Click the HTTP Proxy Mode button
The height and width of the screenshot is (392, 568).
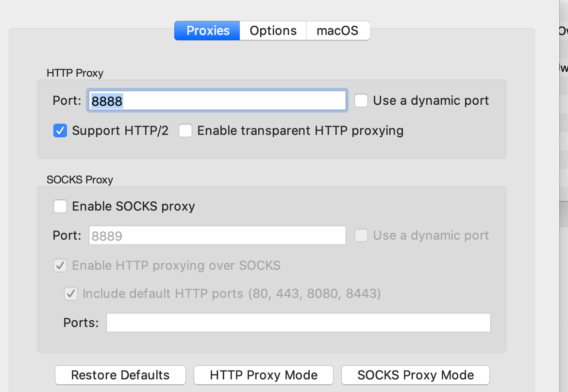264,375
